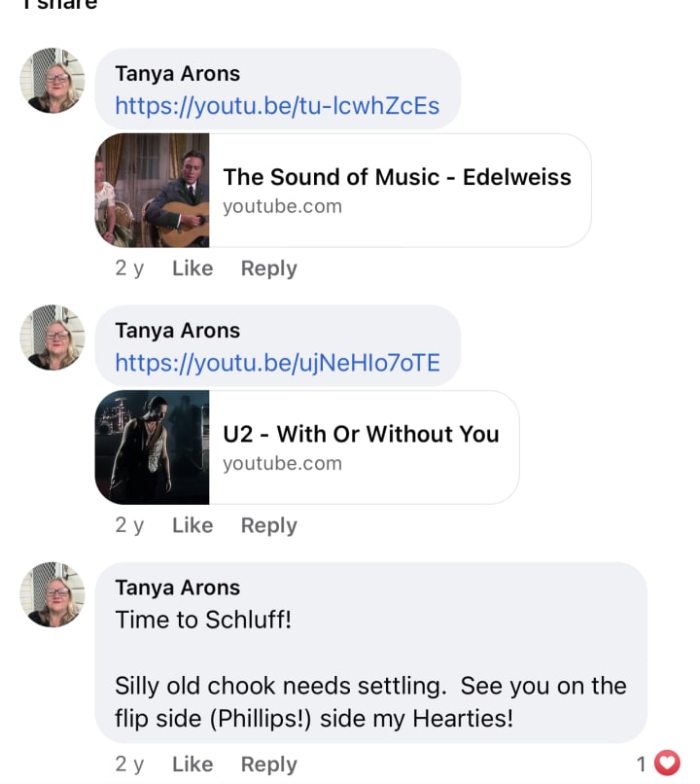Image resolution: width=700 pixels, height=784 pixels.
Task: Open the U2 With Or Without You thumbnail
Action: pyautogui.click(x=153, y=447)
